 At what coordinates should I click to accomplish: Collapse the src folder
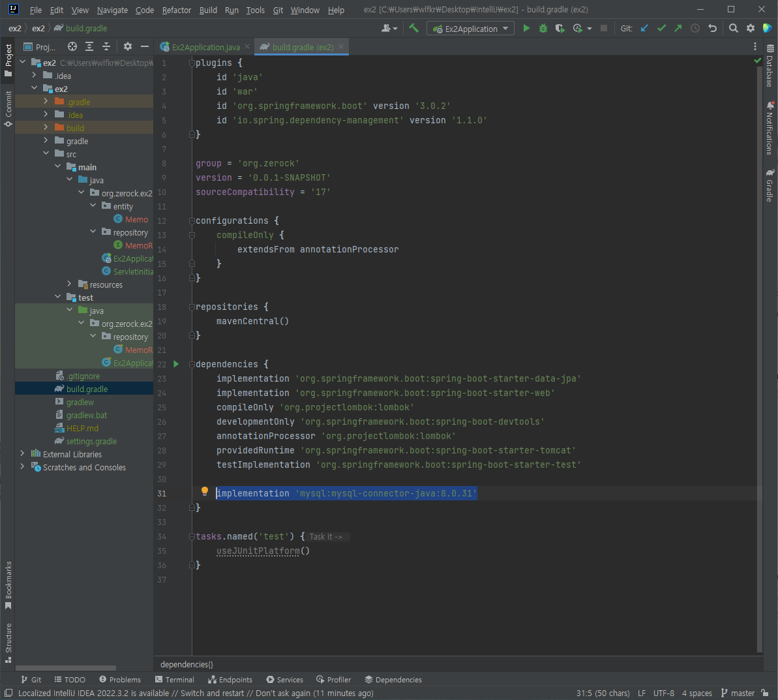pos(46,153)
